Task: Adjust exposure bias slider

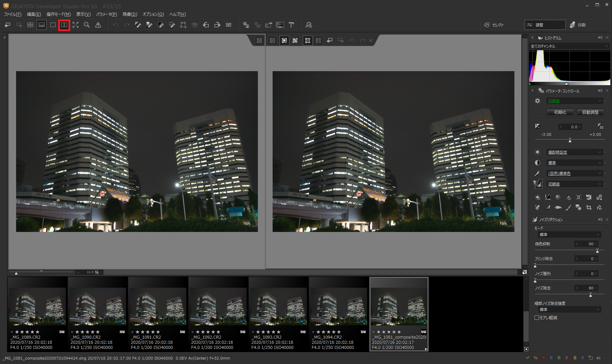Action: click(570, 141)
